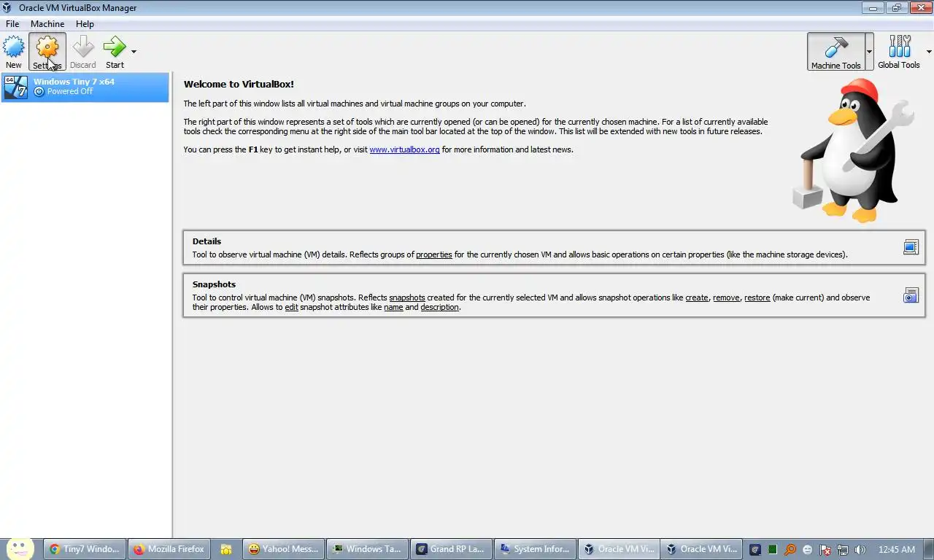Switch to Grand RP Launcher taskbar item
Viewport: 934px width, 560px height.
pyautogui.click(x=450, y=549)
